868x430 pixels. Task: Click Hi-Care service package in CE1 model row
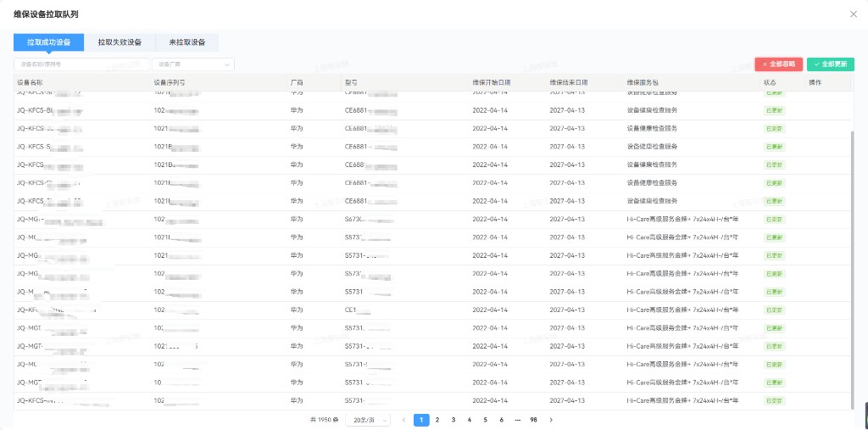click(682, 310)
